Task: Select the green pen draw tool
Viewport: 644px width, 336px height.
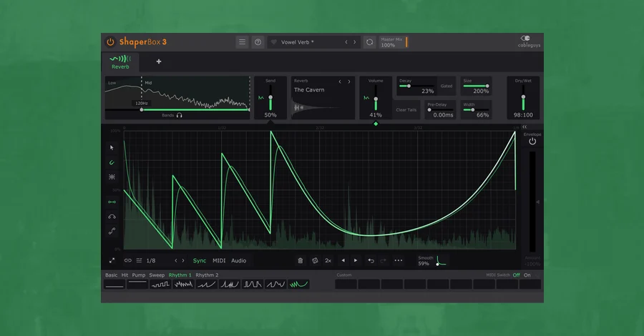Action: coord(112,162)
